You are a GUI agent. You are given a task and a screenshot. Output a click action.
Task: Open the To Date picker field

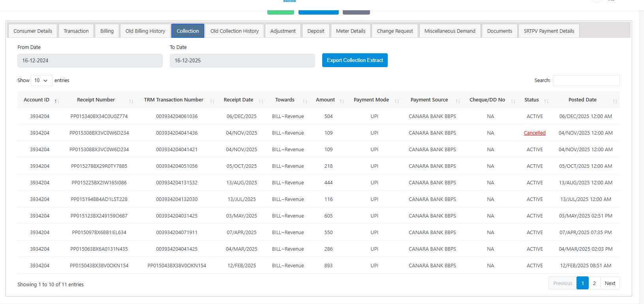point(242,61)
